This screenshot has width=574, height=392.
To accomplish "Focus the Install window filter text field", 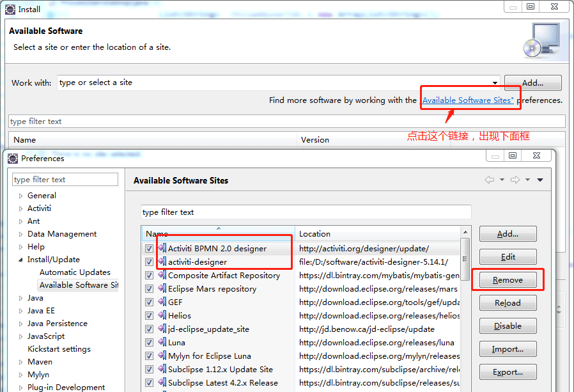I will tap(287, 122).
